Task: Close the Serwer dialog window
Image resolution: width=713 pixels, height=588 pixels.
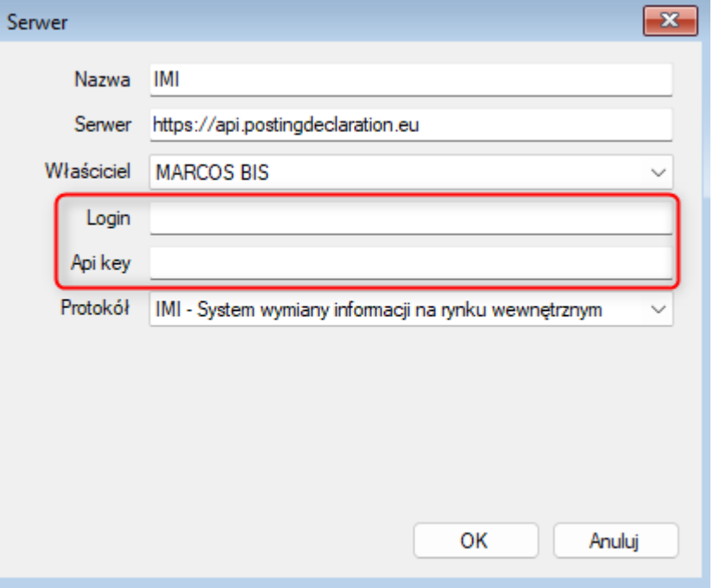Action: coord(670,21)
